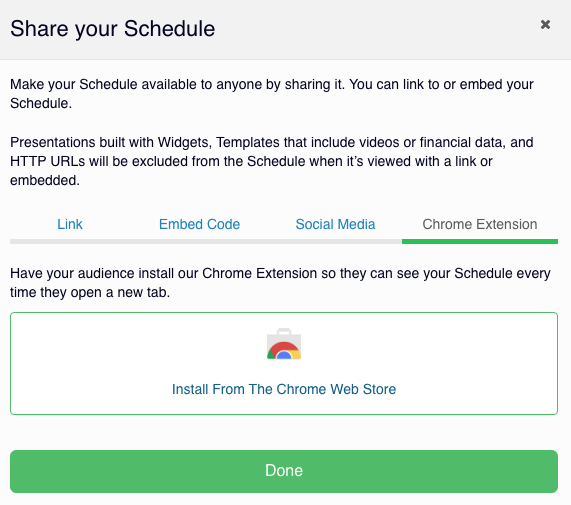Click the 'Have your audience install' description
Image resolution: width=571 pixels, height=505 pixels.
point(280,283)
